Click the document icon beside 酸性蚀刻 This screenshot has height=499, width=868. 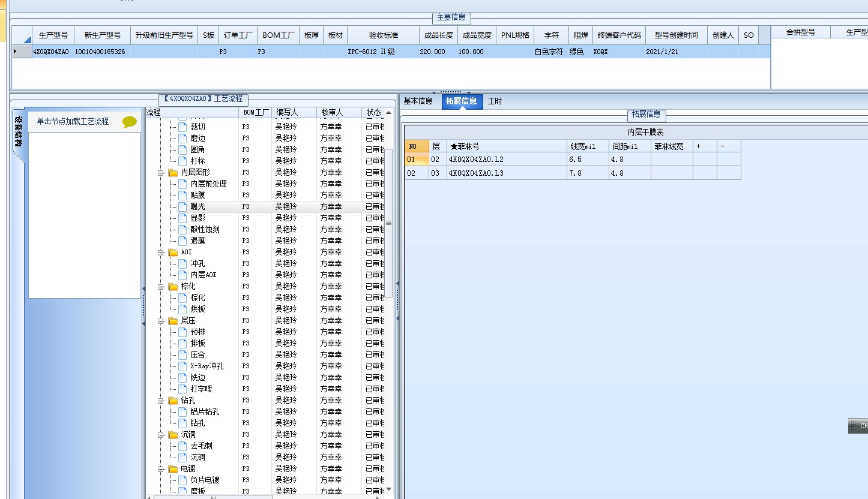[182, 230]
